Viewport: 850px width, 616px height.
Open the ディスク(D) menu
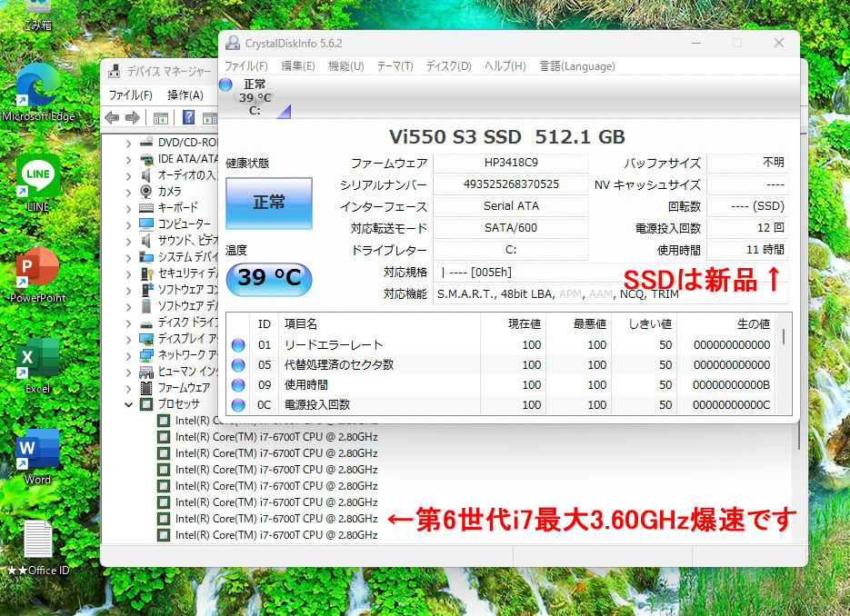pos(448,66)
